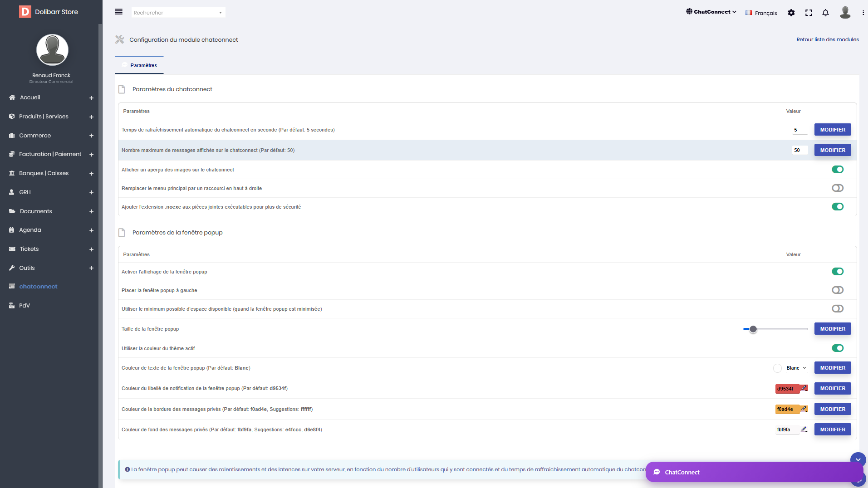This screenshot has height=488, width=868.
Task: Click the briefcase icon beside Commerce
Action: click(12, 136)
